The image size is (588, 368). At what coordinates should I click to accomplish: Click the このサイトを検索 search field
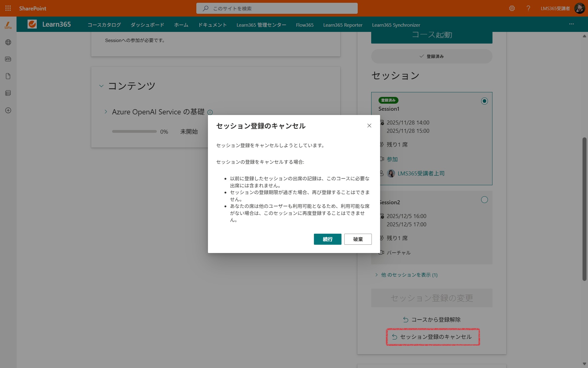click(277, 8)
